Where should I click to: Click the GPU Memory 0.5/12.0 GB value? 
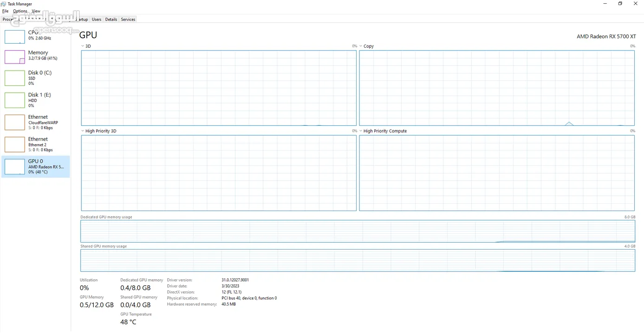coord(97,305)
